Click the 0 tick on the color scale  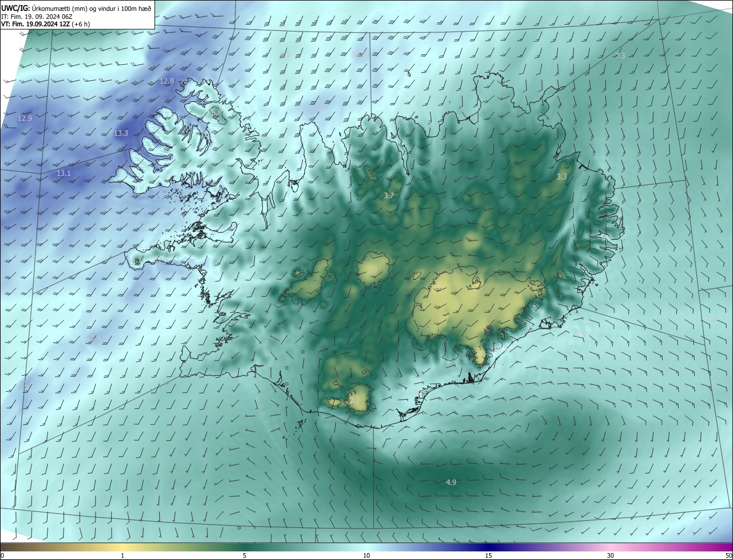coord(2,555)
